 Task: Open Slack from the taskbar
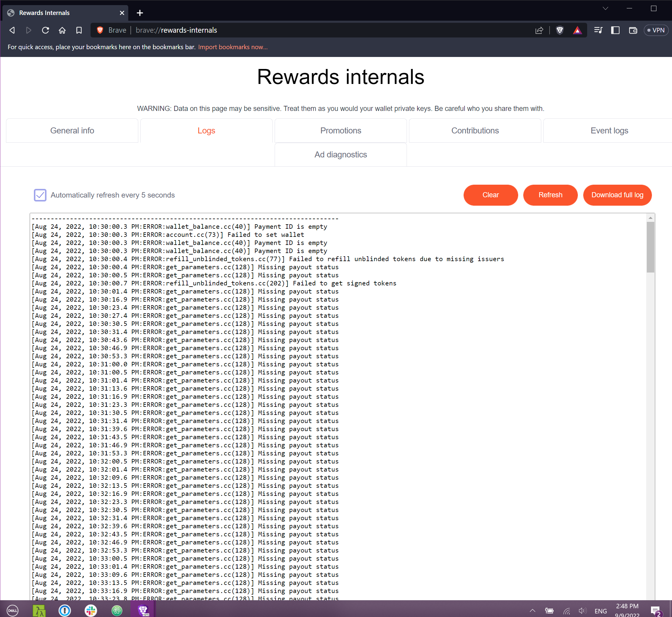(91, 610)
